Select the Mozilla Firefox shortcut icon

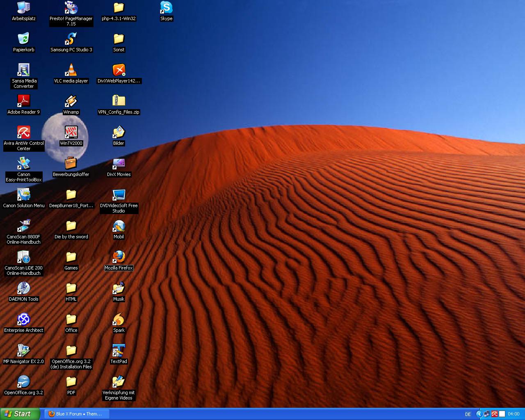pyautogui.click(x=119, y=257)
